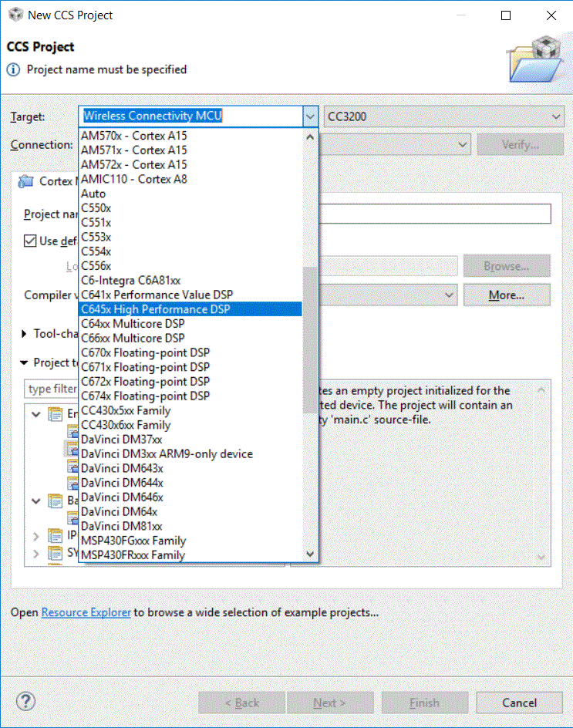Select MSP430FGxxx Family
The image size is (573, 728).
190,541
